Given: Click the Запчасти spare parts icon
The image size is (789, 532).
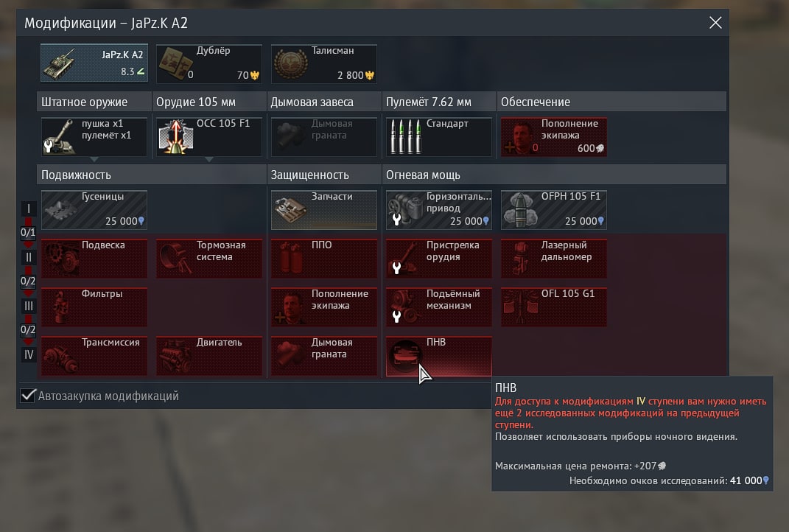Looking at the screenshot, I should click(324, 210).
